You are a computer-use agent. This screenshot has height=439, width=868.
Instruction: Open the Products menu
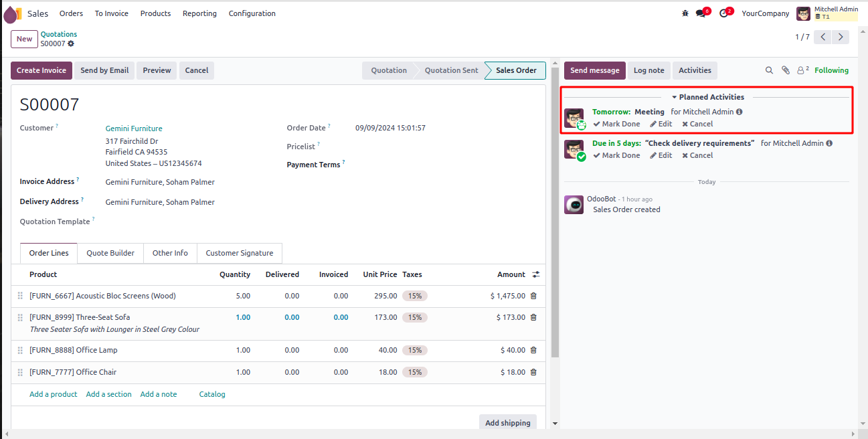click(x=155, y=13)
